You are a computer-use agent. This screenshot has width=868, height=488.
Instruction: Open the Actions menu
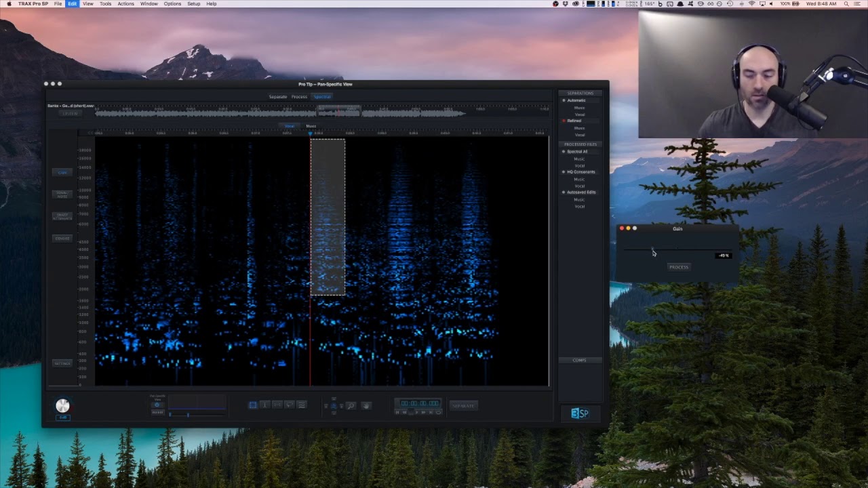125,4
